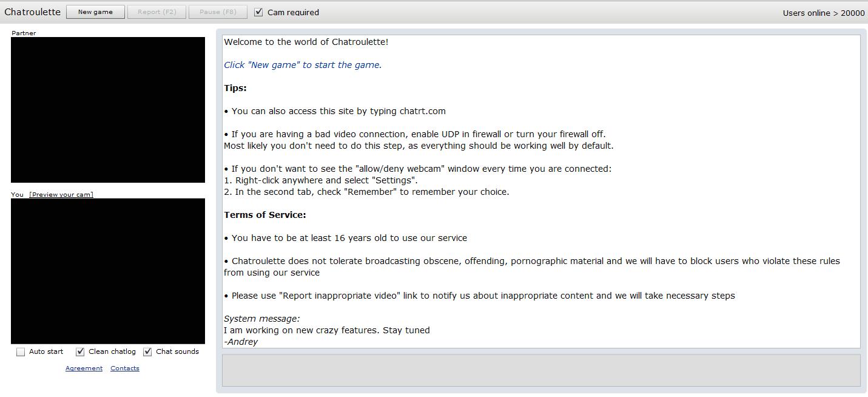The width and height of the screenshot is (868, 397).
Task: Disable the Clean chatlog checkbox
Action: click(x=80, y=352)
